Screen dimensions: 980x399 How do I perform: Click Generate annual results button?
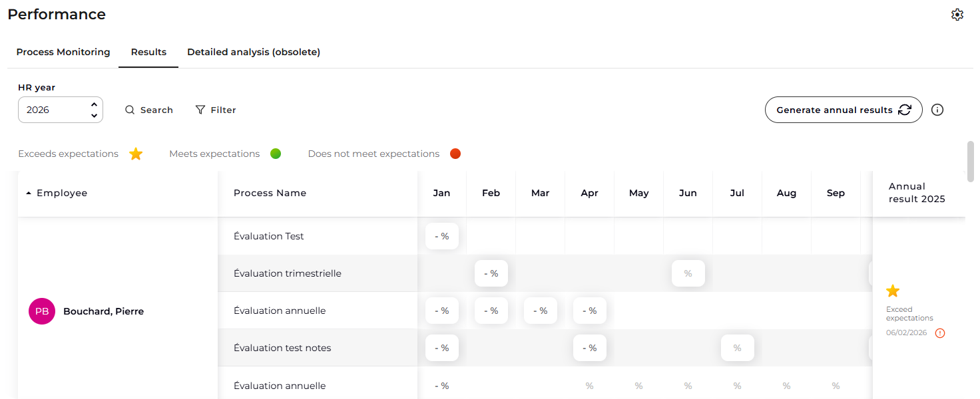pos(844,110)
